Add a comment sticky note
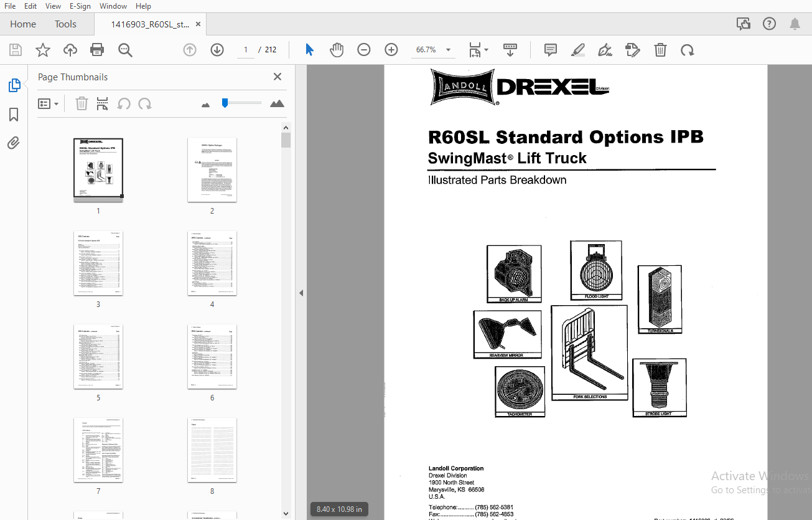Viewport: 812px width, 520px height. [551, 50]
